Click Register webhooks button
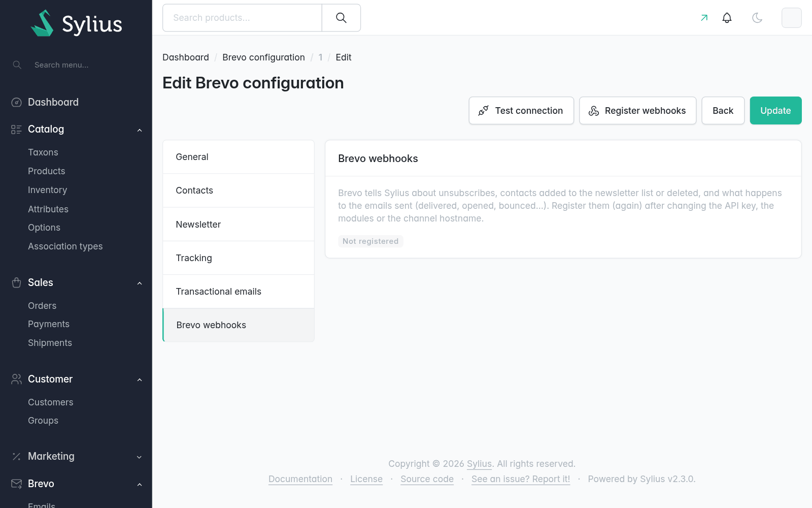 [638, 111]
